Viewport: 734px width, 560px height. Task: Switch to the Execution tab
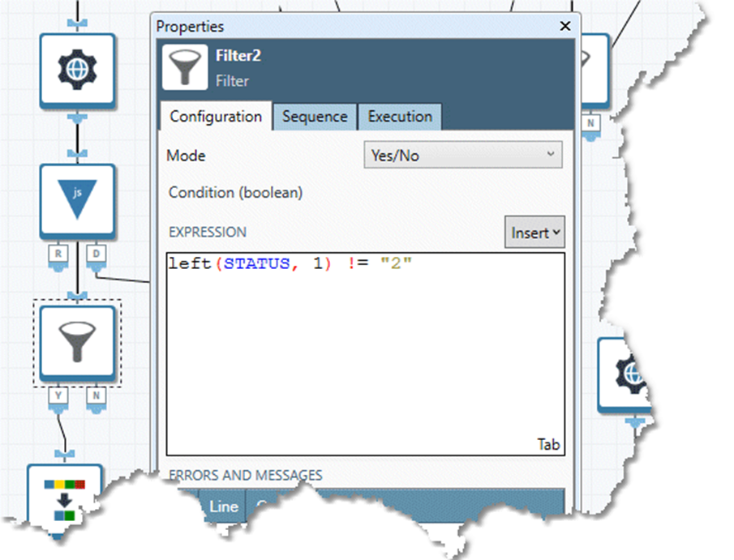400,117
